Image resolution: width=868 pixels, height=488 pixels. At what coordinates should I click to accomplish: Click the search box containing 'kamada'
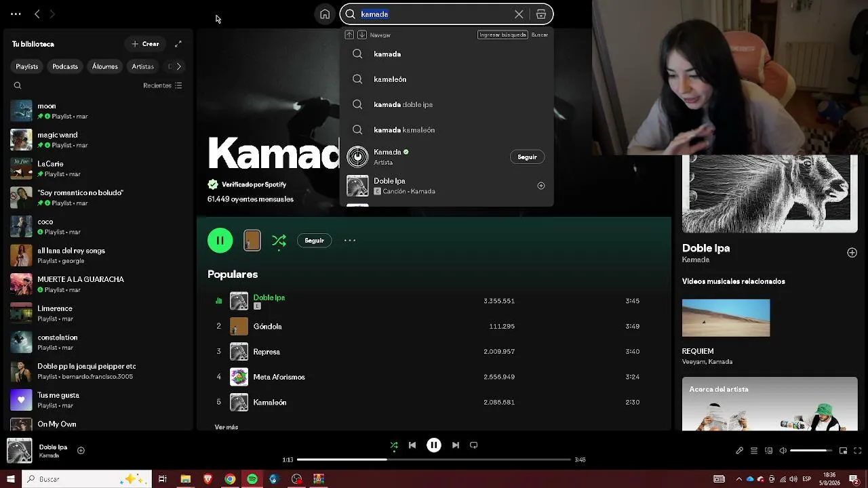coord(446,14)
